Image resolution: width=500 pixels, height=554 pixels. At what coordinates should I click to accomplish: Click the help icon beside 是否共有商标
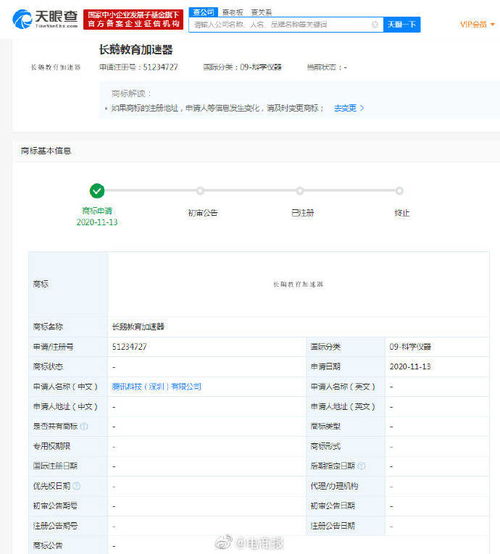tap(84, 426)
